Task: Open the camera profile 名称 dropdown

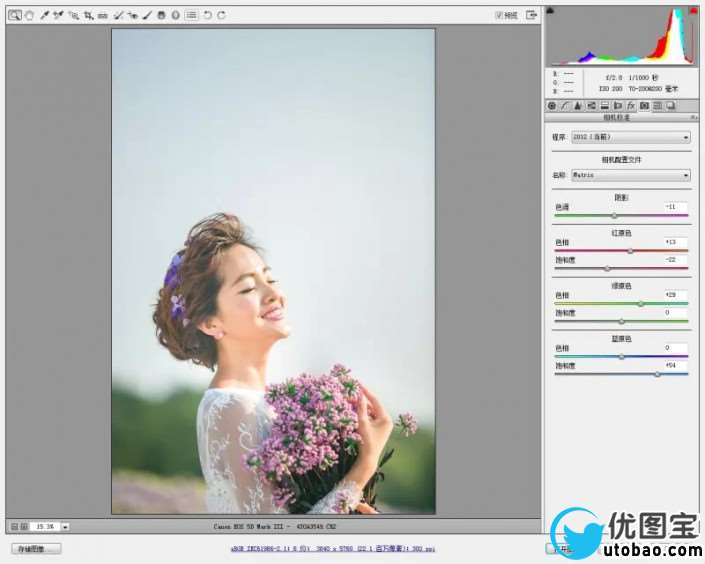Action: tap(630, 175)
